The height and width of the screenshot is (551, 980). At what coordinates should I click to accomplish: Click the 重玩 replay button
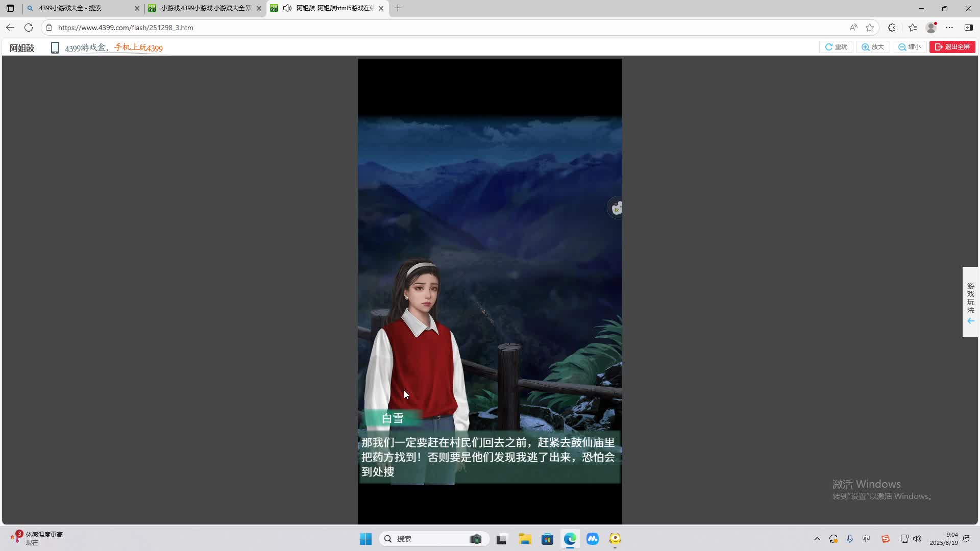coord(836,47)
